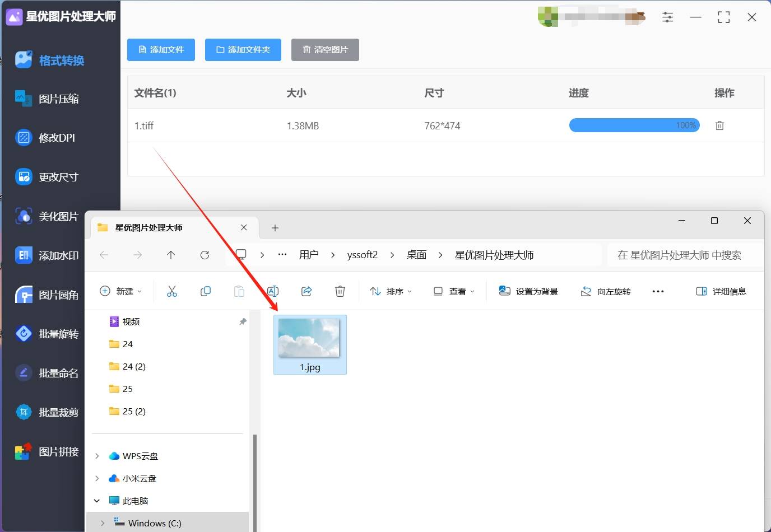This screenshot has height=532, width=771.
Task: Delete 1.tiff using the trash icon
Action: coord(719,125)
